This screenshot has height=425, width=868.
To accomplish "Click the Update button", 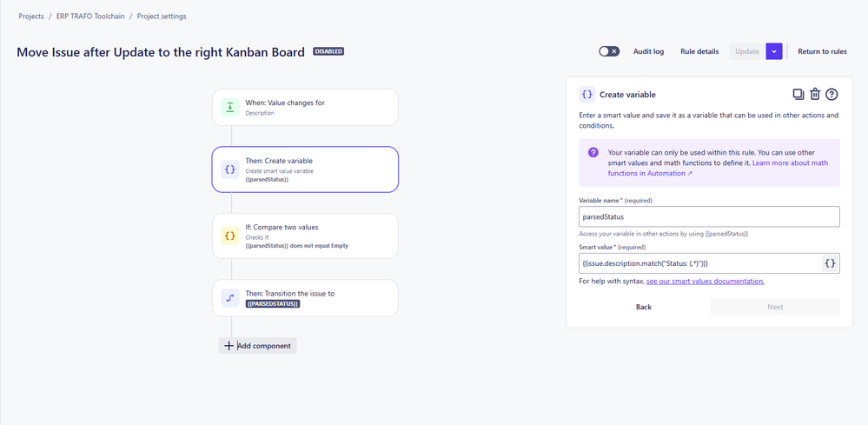I will (747, 51).
